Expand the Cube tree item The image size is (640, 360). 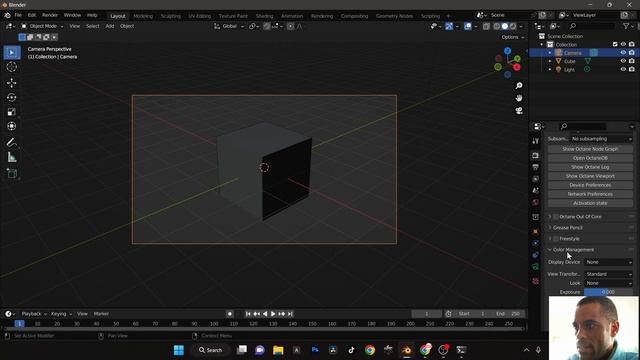pyautogui.click(x=550, y=61)
